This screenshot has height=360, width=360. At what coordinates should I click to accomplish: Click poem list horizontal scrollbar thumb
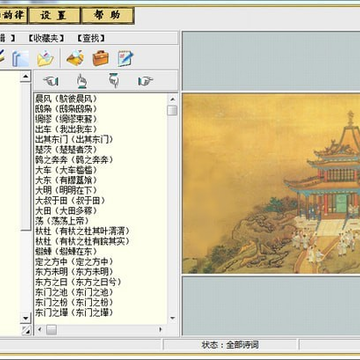click(51, 330)
